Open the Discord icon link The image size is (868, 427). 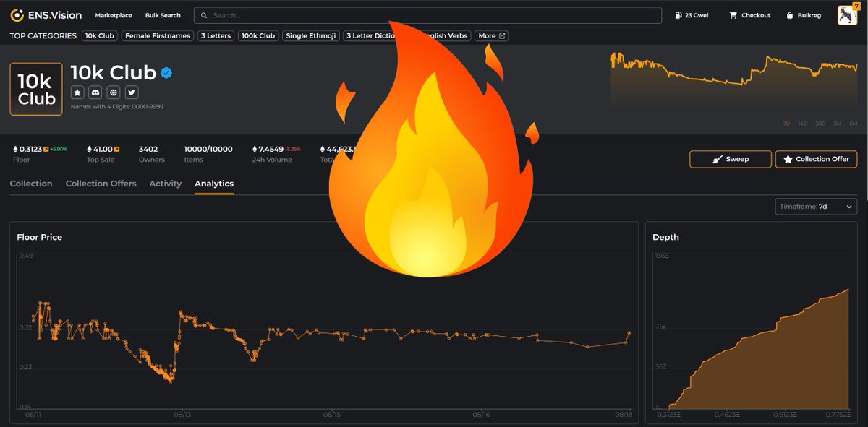coord(95,92)
